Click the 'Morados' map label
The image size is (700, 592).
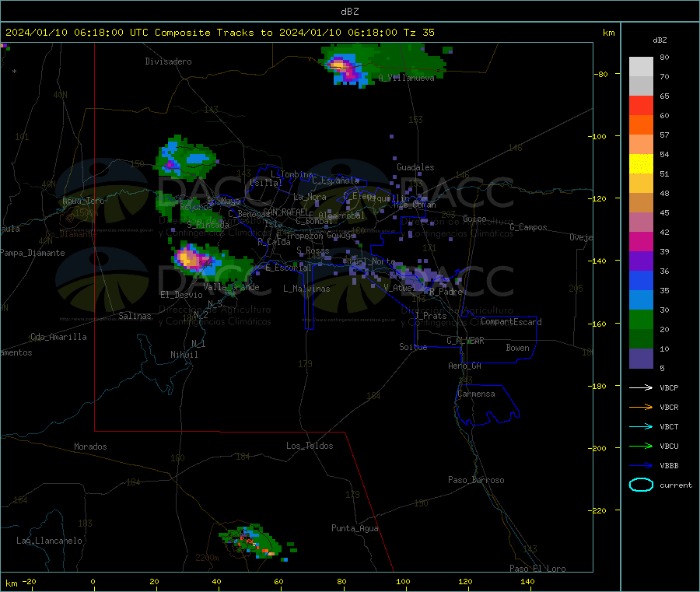[x=90, y=447]
